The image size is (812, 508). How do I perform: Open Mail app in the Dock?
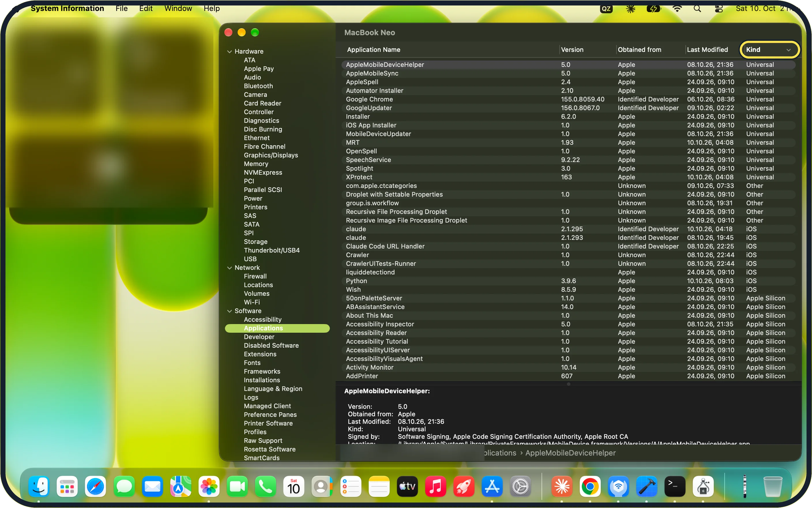click(x=152, y=486)
